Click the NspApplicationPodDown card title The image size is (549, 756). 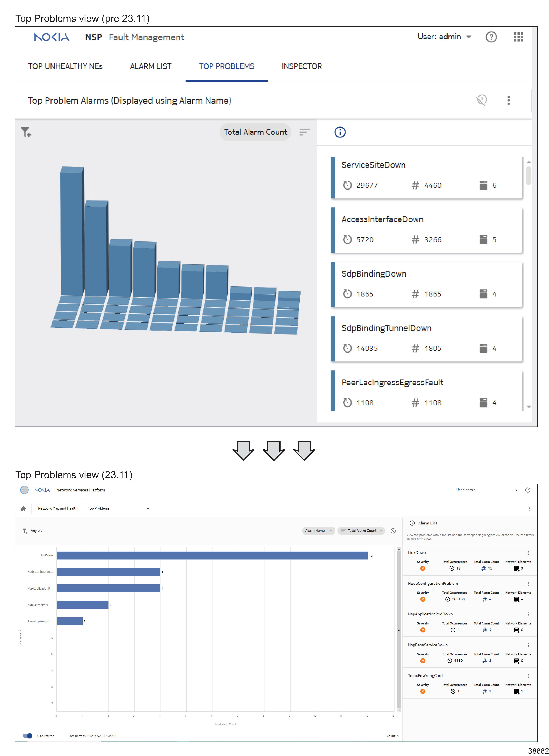click(430, 614)
